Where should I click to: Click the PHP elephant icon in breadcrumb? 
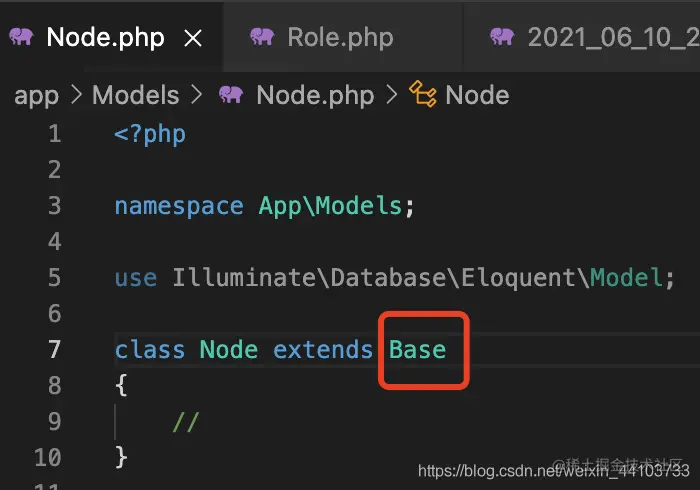[231, 95]
